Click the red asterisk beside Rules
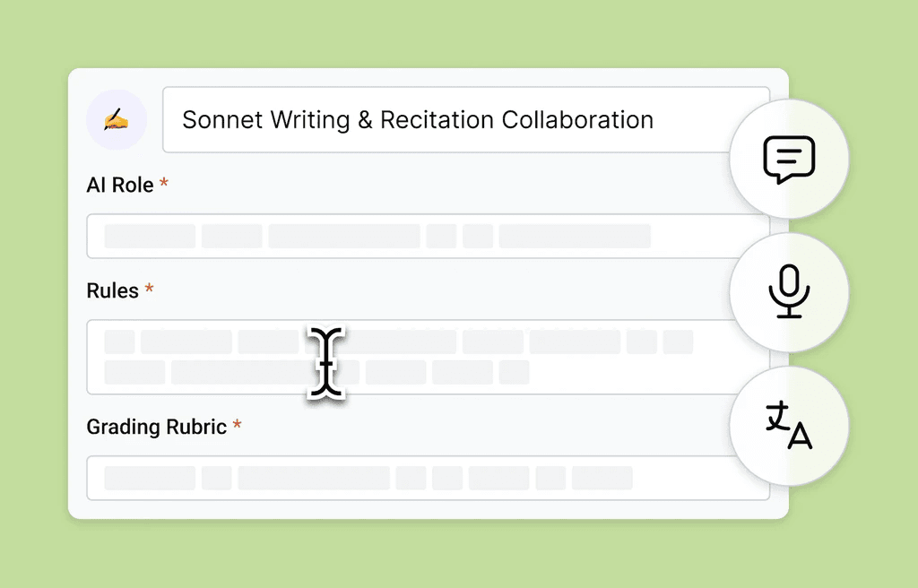The height and width of the screenshot is (588, 918). (149, 290)
